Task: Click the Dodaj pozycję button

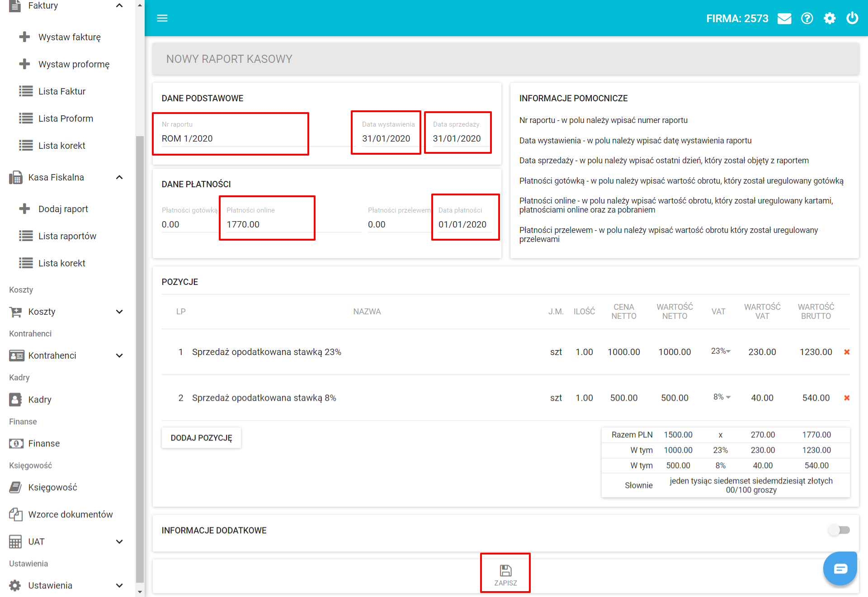Action: click(x=201, y=438)
